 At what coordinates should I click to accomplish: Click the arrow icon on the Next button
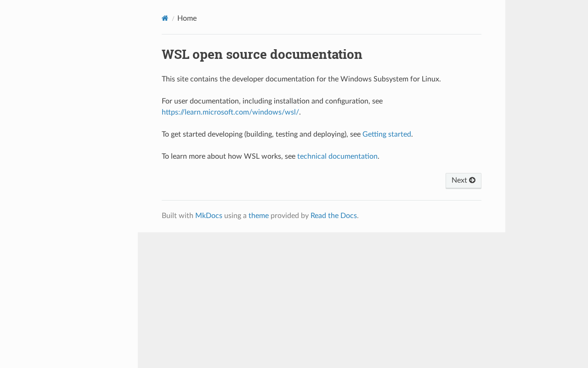[472, 180]
